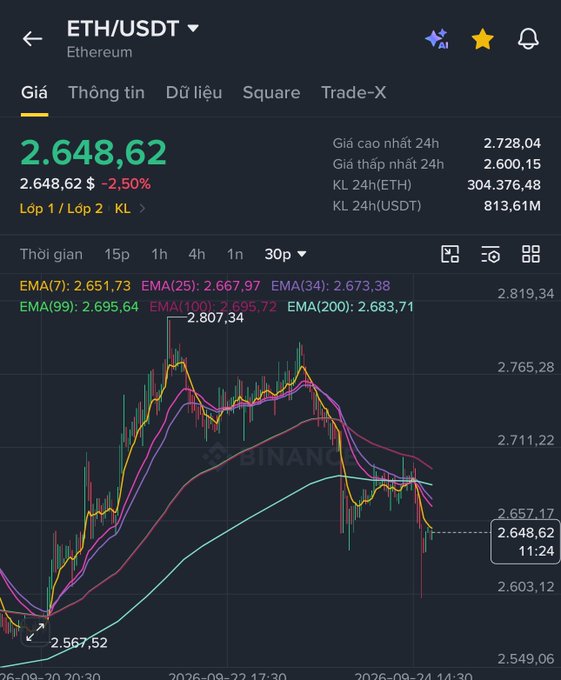
Task: Click the 2.549,06 price axis label
Action: [x=525, y=659]
